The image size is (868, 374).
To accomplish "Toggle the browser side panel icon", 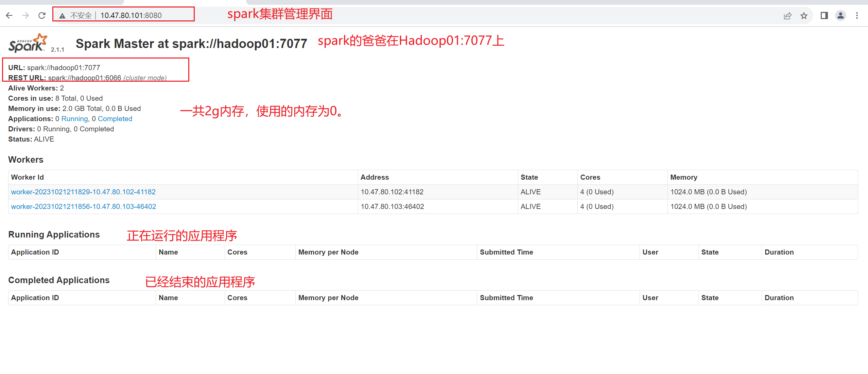I will (x=824, y=16).
